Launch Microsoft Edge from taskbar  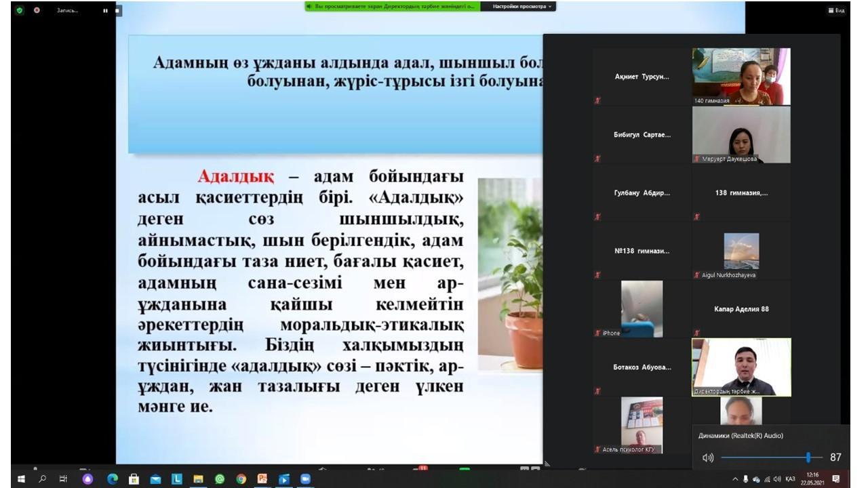coord(113,479)
